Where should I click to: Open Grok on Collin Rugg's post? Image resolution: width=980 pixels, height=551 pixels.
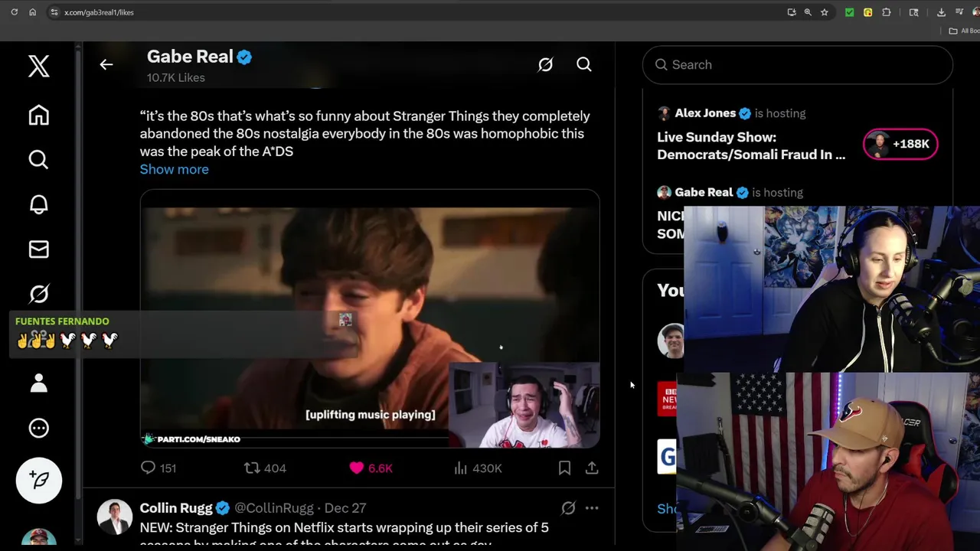(x=568, y=507)
